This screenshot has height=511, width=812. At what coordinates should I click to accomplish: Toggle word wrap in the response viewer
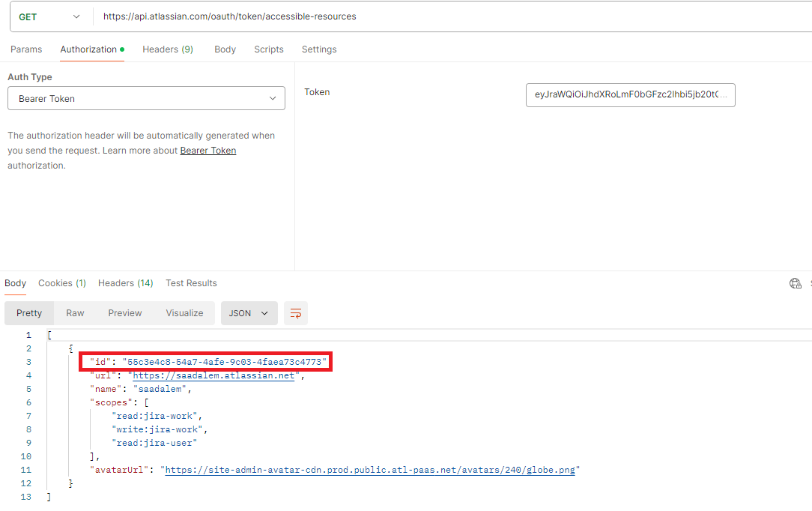click(x=295, y=313)
